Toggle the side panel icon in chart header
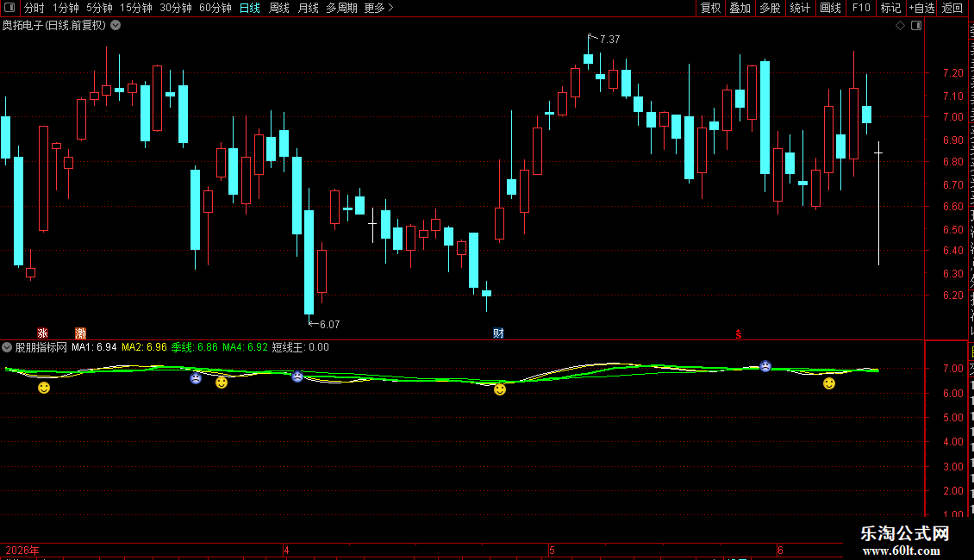 click(916, 26)
